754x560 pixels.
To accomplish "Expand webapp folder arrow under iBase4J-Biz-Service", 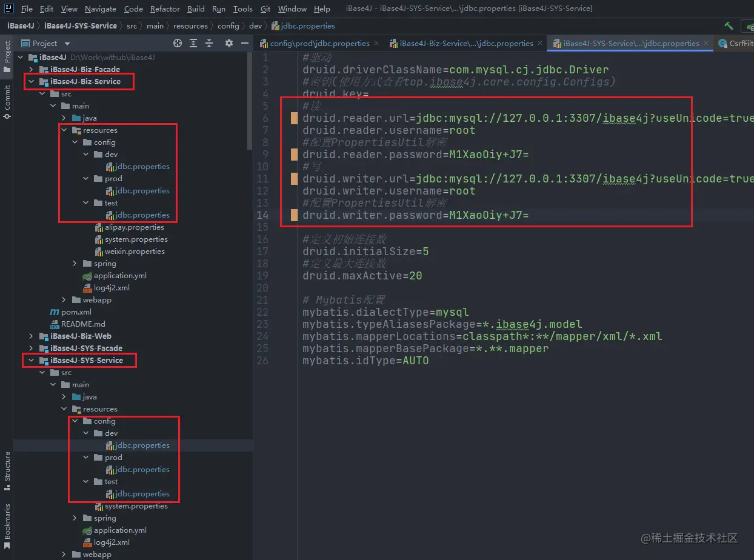I will [x=64, y=300].
